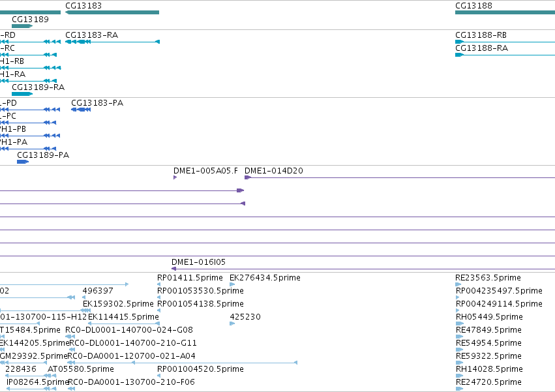Select transcript label CG13189-RA
Viewport: 555px width, 392px height.
[38, 87]
